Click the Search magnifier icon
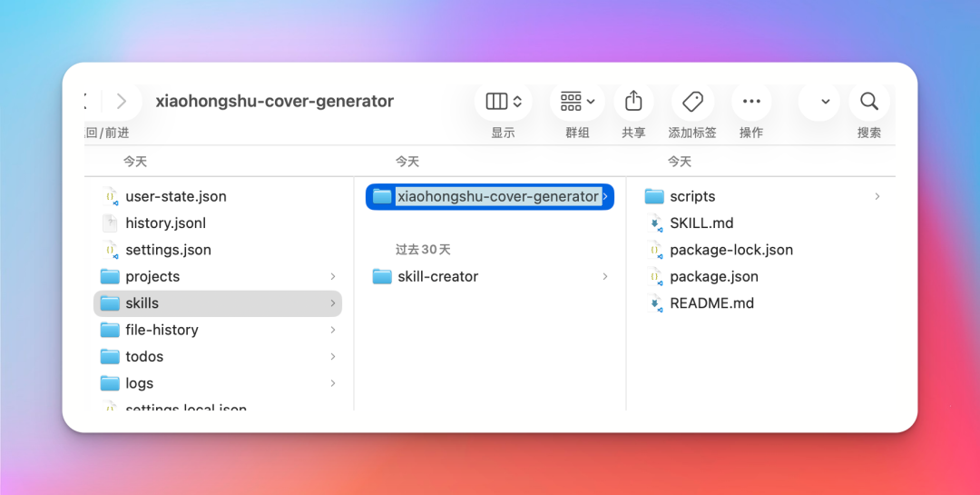Screen dimensions: 980x495 pos(868,101)
